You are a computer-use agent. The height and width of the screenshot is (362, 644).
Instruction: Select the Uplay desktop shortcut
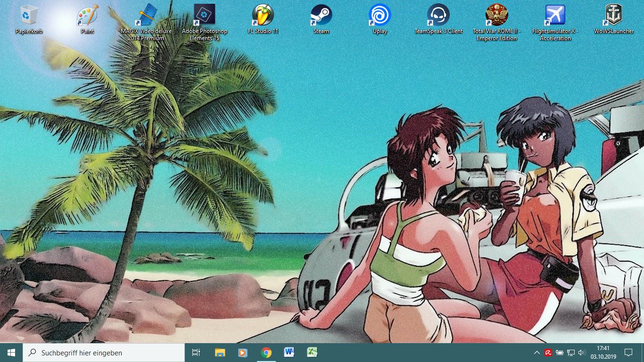point(380,19)
